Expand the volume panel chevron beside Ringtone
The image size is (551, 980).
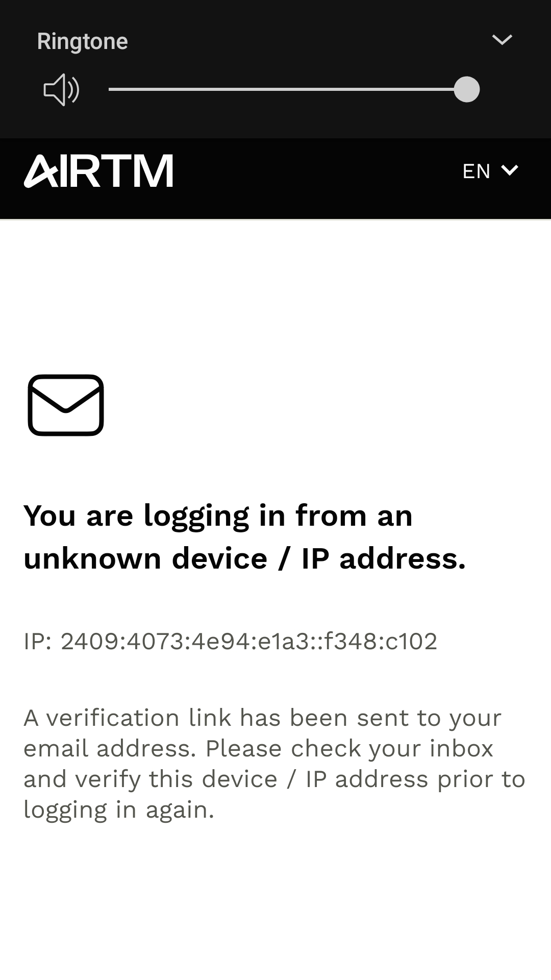(x=502, y=40)
